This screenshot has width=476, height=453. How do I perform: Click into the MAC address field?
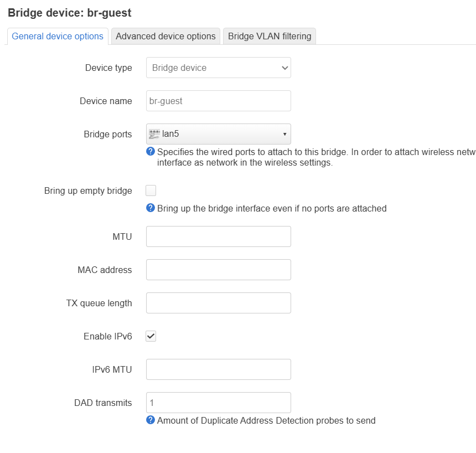pos(218,270)
